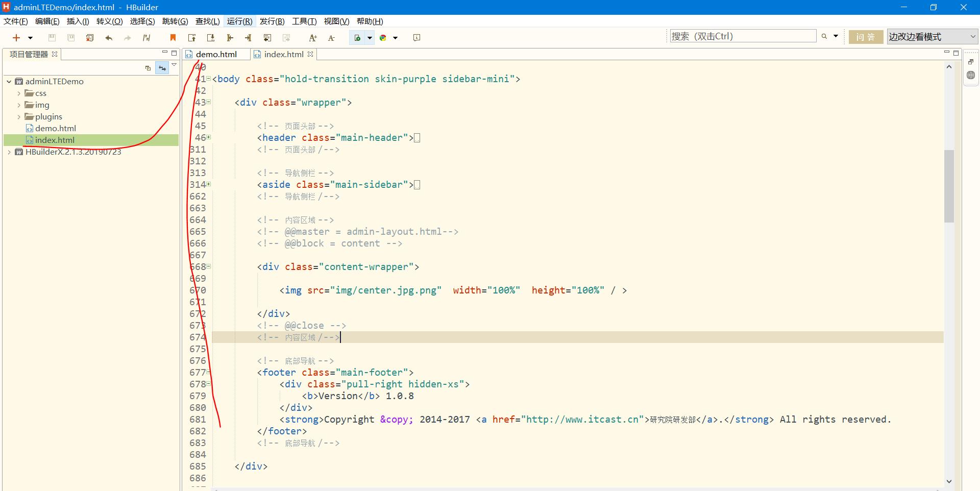Image resolution: width=980 pixels, height=491 pixels.
Task: Click the 问答 button
Action: (x=866, y=37)
